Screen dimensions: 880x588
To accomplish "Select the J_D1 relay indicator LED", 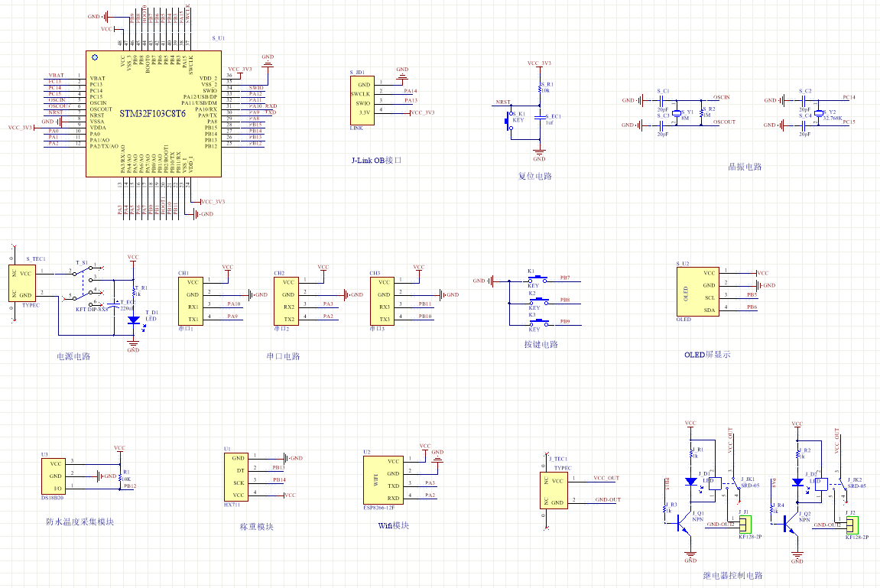I will tap(691, 482).
